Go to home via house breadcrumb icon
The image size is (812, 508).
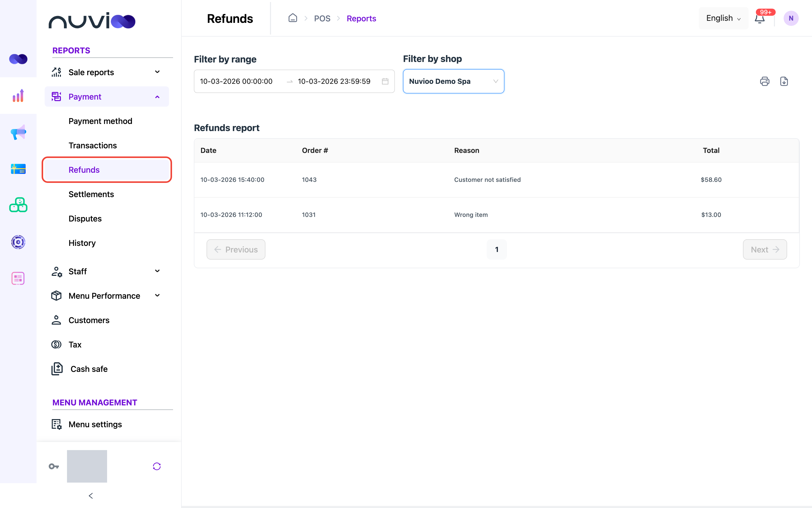point(293,18)
